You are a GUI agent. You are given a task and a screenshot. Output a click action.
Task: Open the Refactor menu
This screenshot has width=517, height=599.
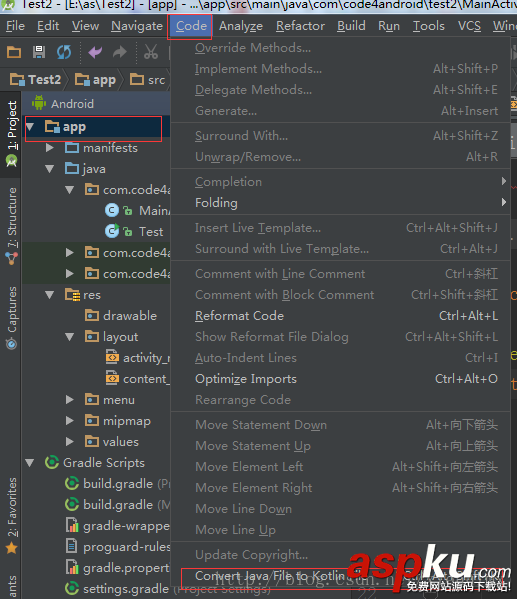(300, 26)
